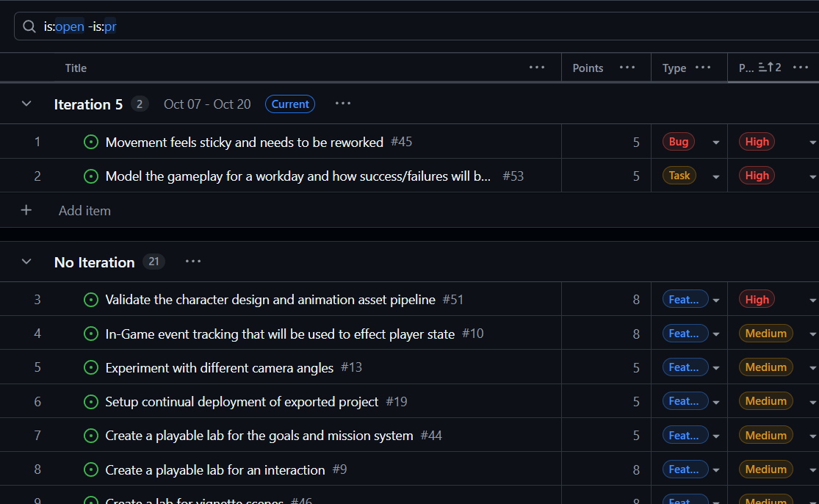The image size is (819, 504).
Task: Open the Points column options menu
Action: [627, 68]
